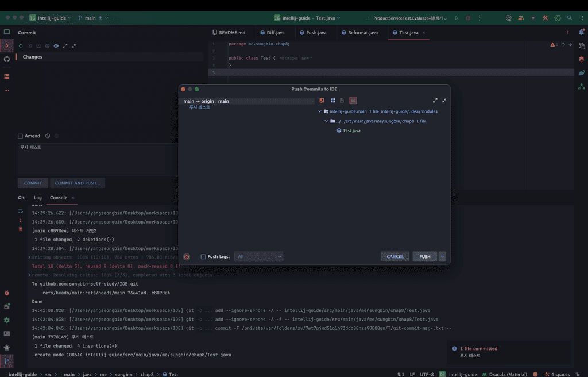Toggle the eye preview icon in Commit toolbar
Screen dimensions: 588x377
[x=56, y=46]
